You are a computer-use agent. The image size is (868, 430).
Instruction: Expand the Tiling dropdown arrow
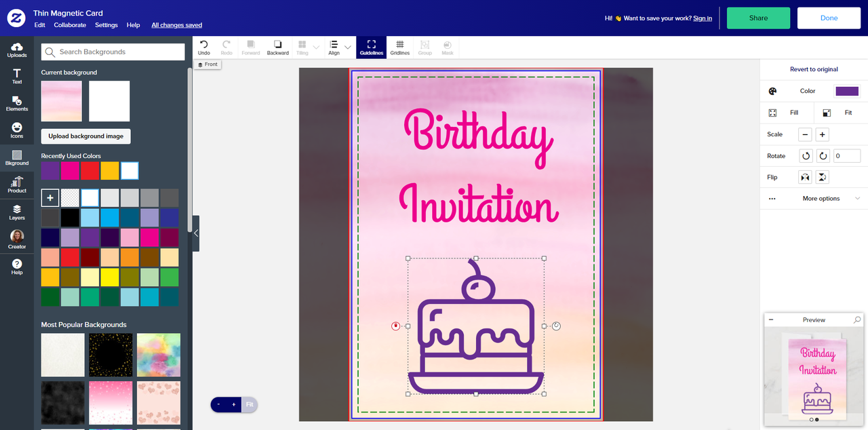[x=316, y=47]
